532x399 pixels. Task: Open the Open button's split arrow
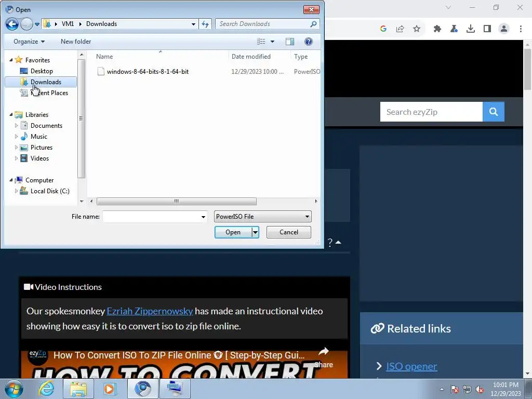[255, 232]
